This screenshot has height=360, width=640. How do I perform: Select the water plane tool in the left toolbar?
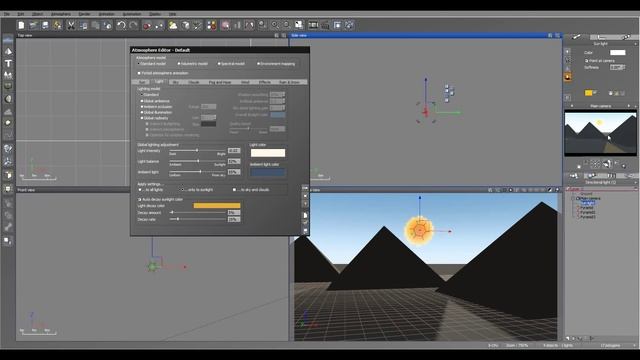click(x=8, y=40)
